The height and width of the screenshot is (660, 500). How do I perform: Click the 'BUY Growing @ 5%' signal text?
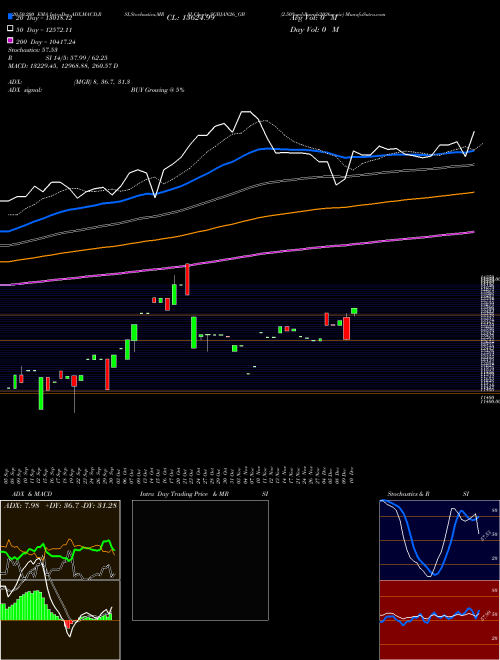tap(157, 90)
